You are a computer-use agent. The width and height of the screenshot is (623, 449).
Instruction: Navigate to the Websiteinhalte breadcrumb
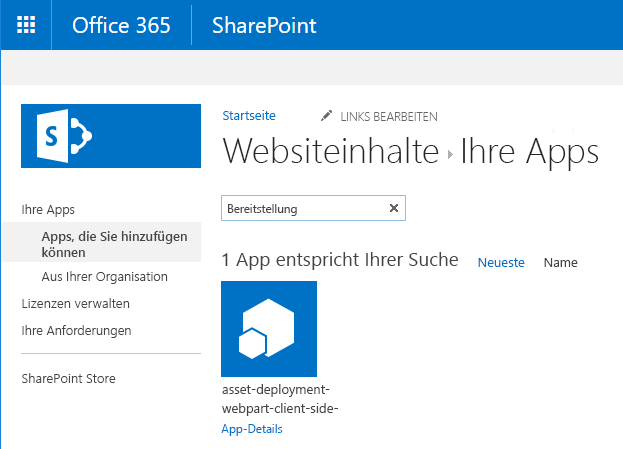point(331,151)
